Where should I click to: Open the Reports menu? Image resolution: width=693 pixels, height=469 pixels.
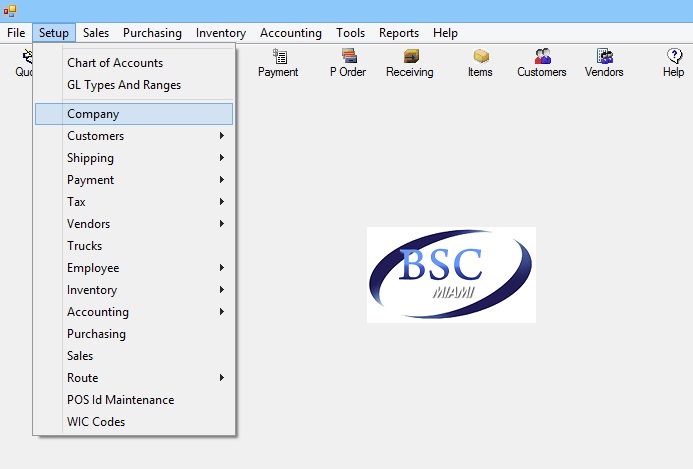[x=399, y=33]
